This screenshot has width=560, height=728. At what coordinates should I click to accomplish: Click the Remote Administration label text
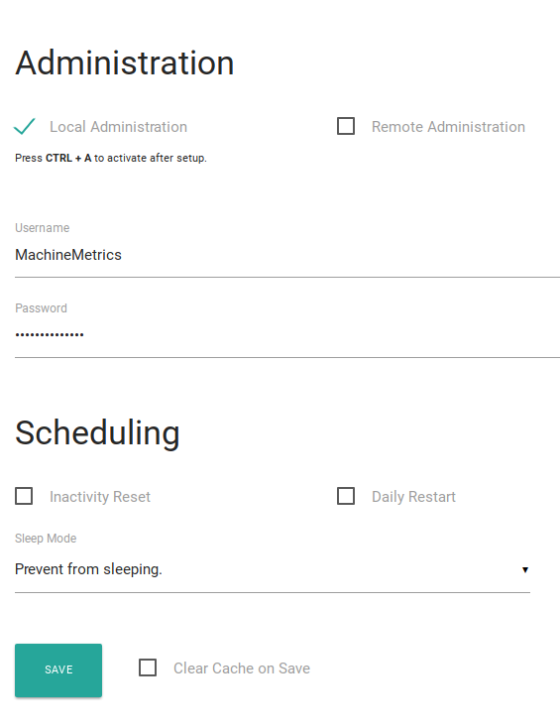point(448,127)
